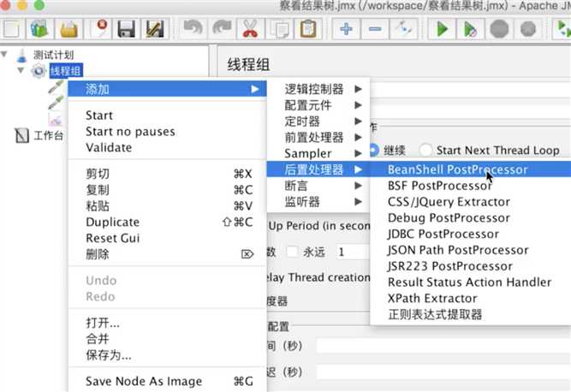Open the 断言 submenu
Viewport: 571px width, 392px height.
click(318, 186)
